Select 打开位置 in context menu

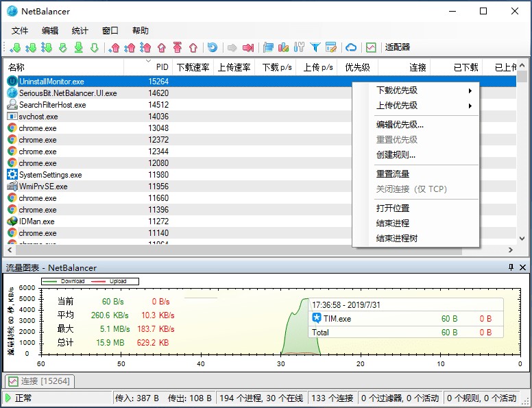tap(416, 208)
